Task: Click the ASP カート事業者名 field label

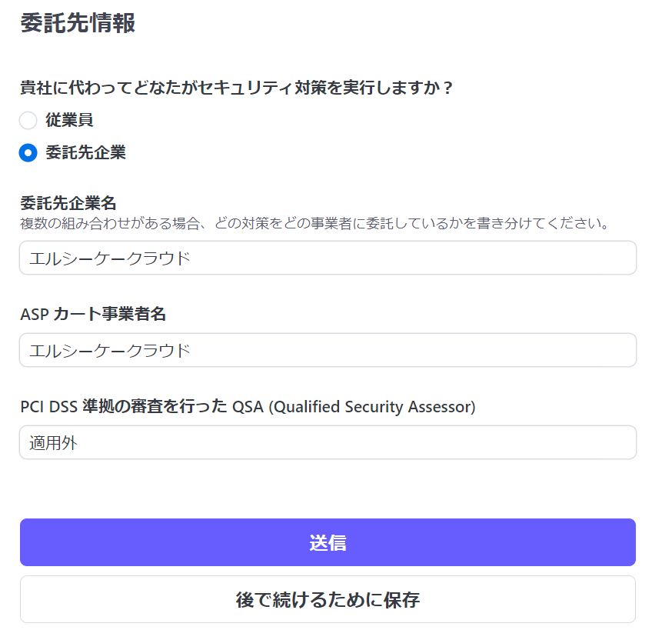Action: coord(93,314)
